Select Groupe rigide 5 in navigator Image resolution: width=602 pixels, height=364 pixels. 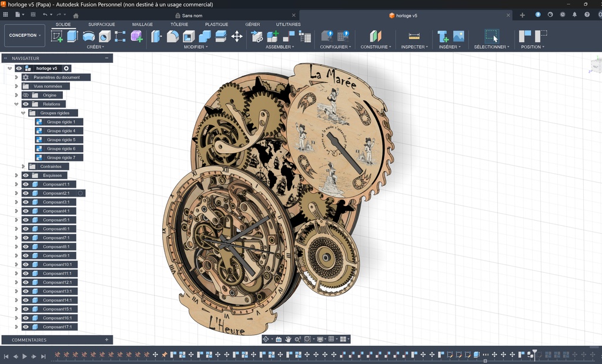(x=61, y=140)
